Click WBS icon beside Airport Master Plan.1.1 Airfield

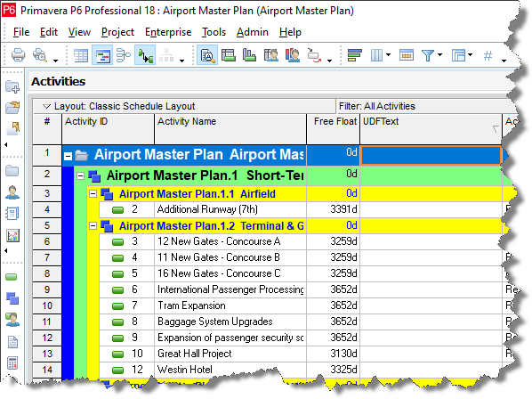107,194
